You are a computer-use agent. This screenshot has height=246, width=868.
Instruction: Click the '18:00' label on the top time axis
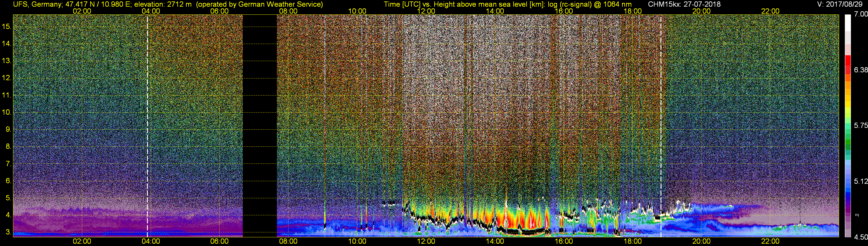[632, 11]
